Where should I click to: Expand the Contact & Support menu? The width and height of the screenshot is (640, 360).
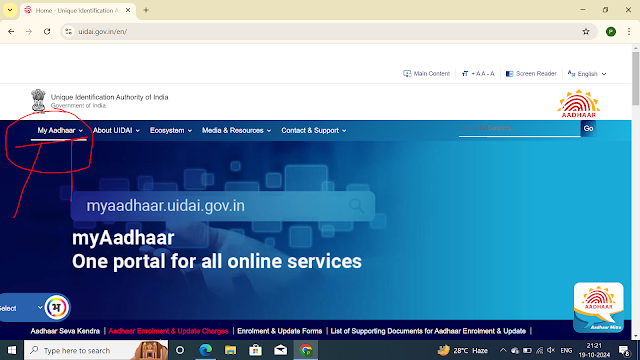313,130
